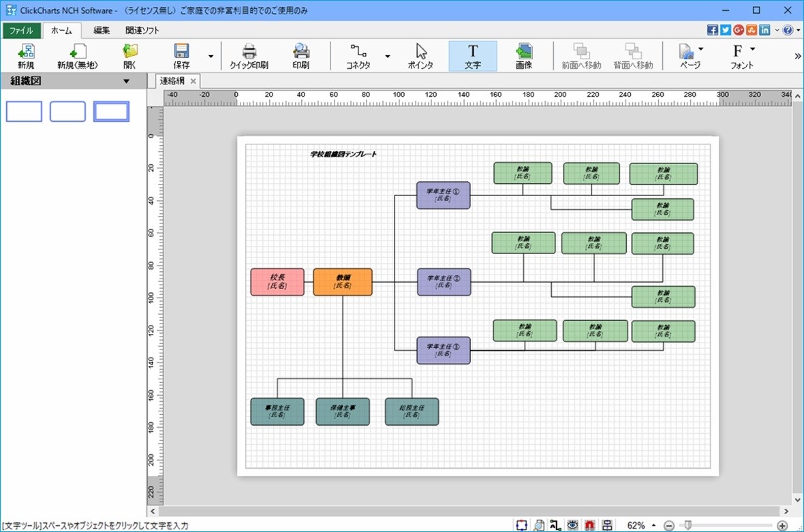Image resolution: width=804 pixels, height=532 pixels.
Task: Select the コネクタ connector tool
Action: click(x=358, y=57)
